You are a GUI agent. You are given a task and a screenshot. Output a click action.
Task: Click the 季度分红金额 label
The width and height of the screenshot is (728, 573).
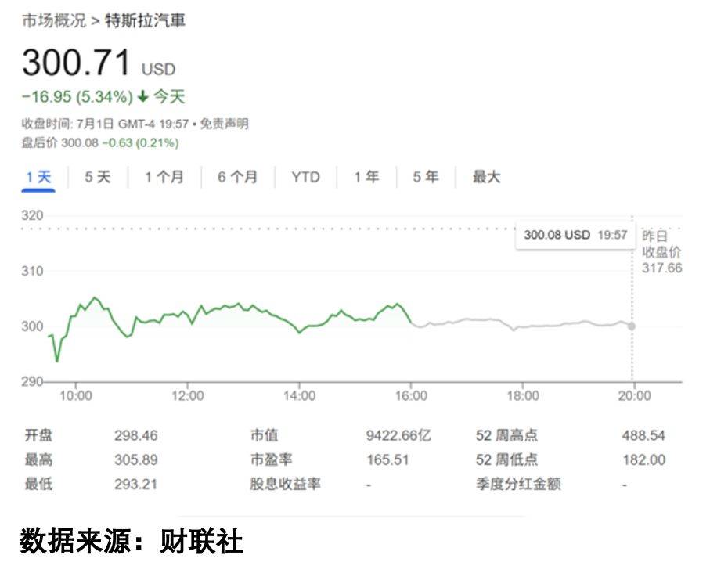pyautogui.click(x=518, y=484)
